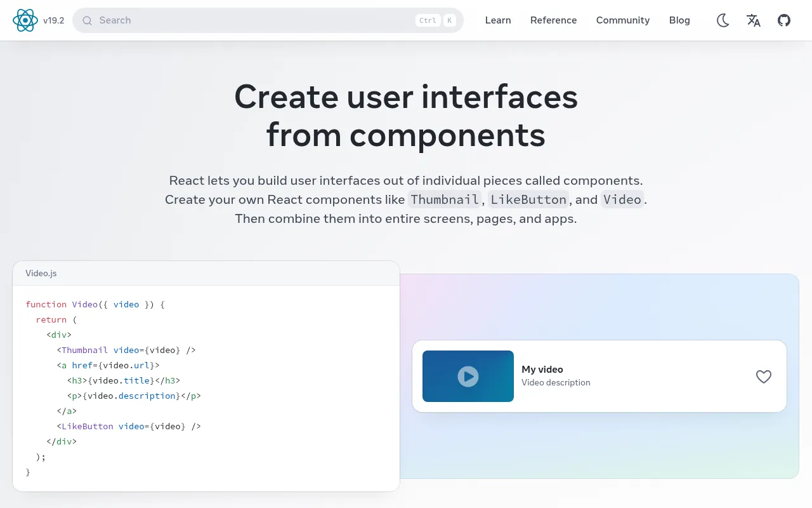Screen dimensions: 812x508
Task: Open the translations language icon
Action: [x=754, y=20]
